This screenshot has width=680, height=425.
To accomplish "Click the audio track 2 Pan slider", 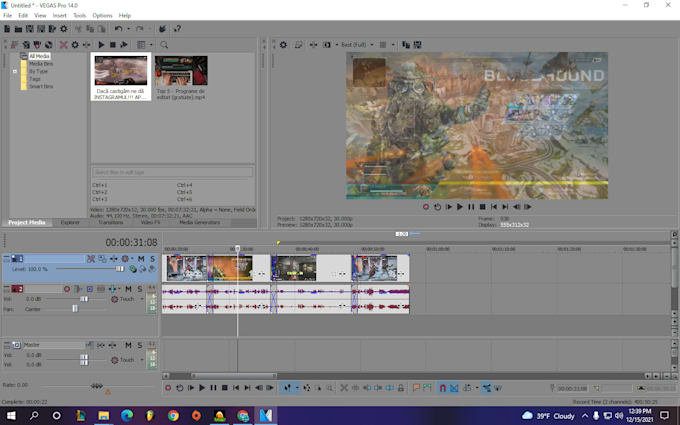I will [75, 309].
